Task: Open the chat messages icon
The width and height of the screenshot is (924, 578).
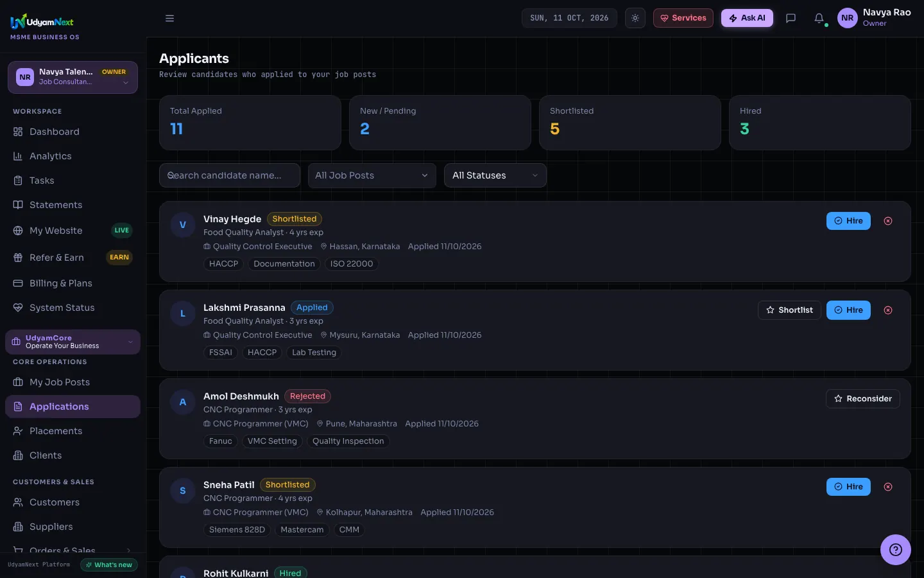Action: pos(791,18)
